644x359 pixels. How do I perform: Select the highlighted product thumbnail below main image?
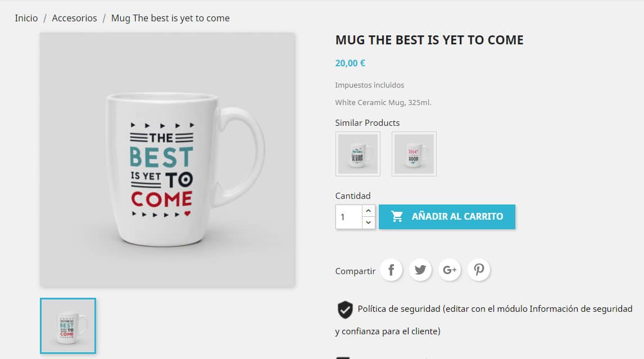pyautogui.click(x=67, y=325)
